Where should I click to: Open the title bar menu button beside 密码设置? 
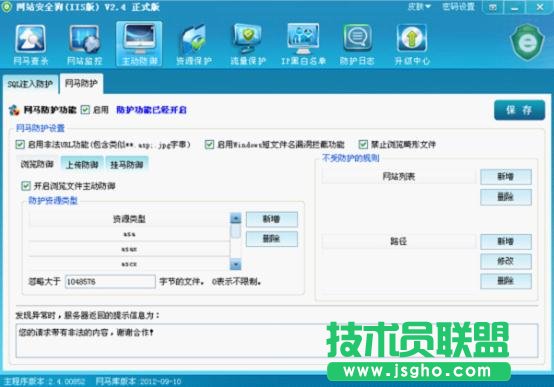(493, 7)
